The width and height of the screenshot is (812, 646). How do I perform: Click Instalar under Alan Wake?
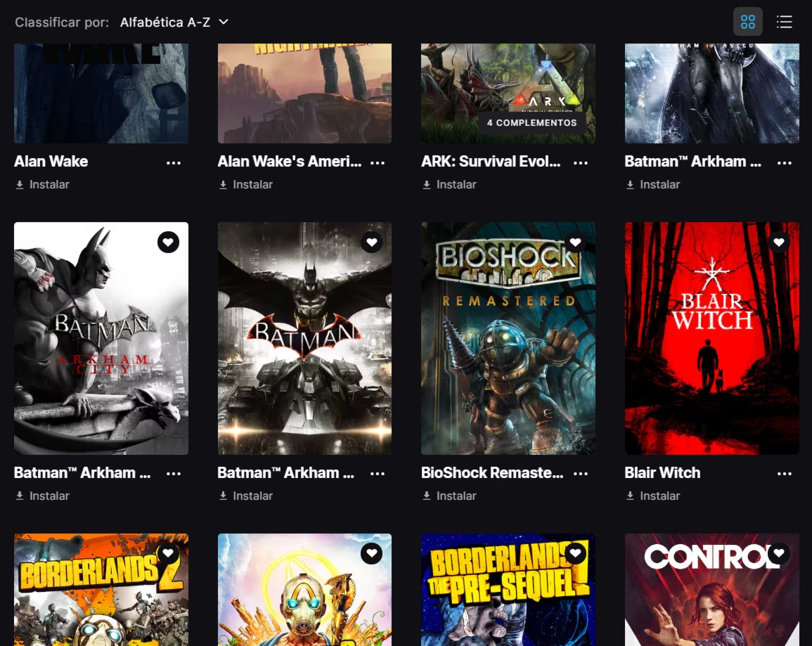[42, 185]
